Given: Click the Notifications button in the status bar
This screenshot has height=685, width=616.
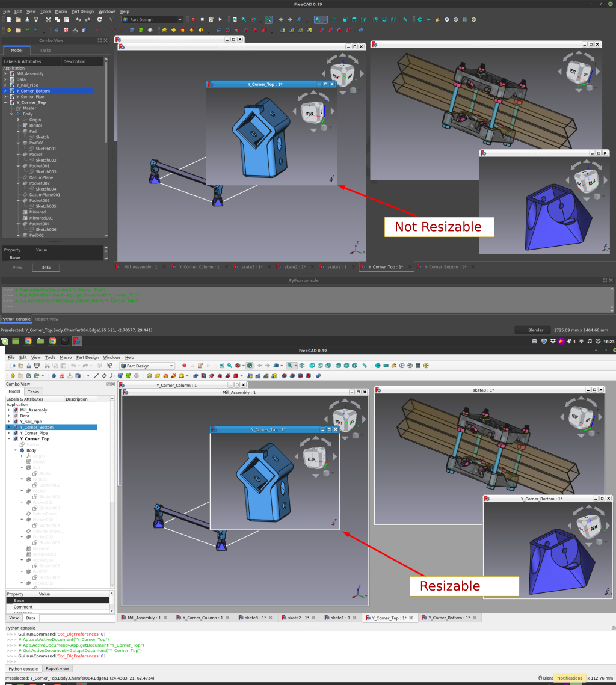Looking at the screenshot, I should 569,678.
